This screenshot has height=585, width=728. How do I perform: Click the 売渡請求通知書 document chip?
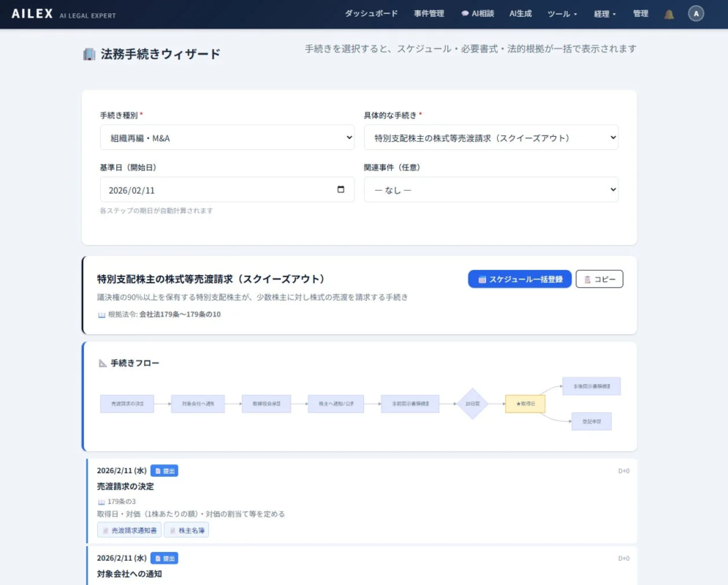click(129, 529)
